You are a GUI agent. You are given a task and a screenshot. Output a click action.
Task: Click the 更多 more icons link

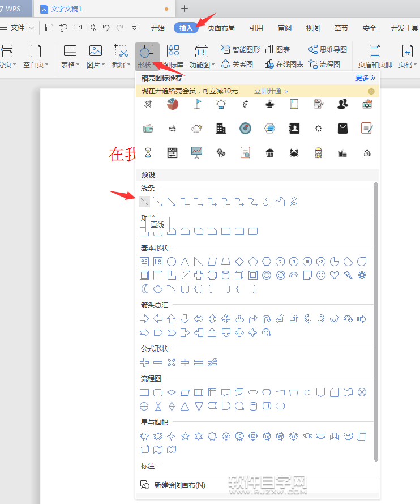(365, 78)
